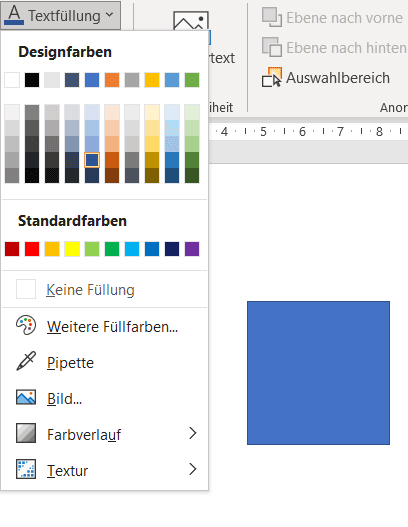Pick the top-row dark slate blue swatch
Image resolution: width=408 pixels, height=527 pixels.
(72, 80)
